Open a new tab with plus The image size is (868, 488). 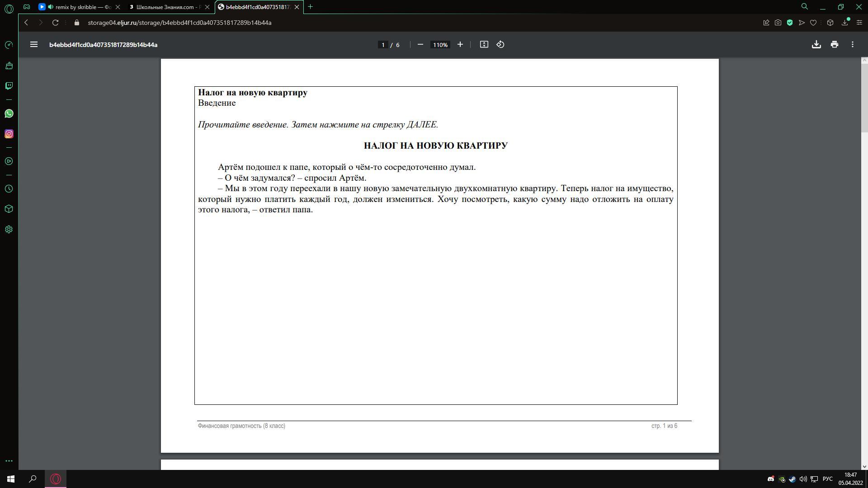point(310,7)
